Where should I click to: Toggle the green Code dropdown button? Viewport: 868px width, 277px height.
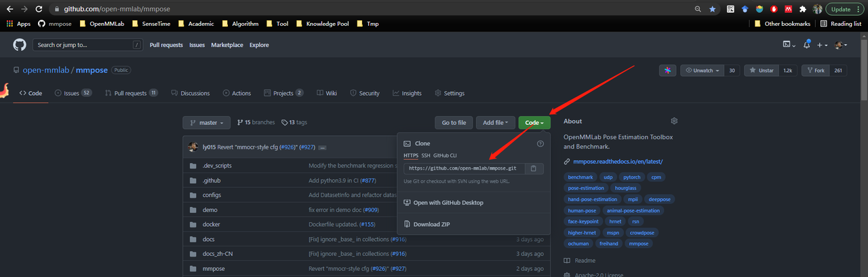[534, 123]
